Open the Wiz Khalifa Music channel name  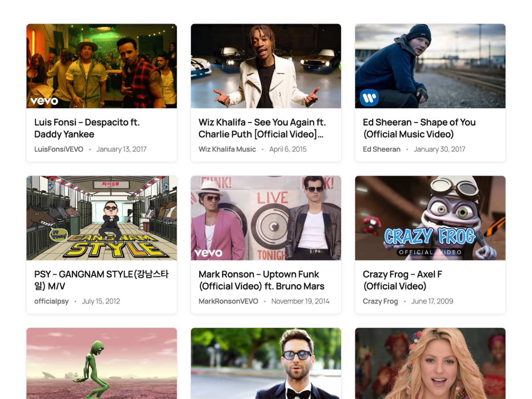(227, 149)
